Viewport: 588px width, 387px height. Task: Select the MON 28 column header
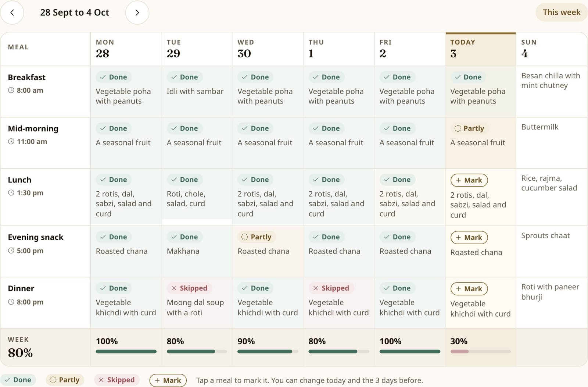pos(126,49)
